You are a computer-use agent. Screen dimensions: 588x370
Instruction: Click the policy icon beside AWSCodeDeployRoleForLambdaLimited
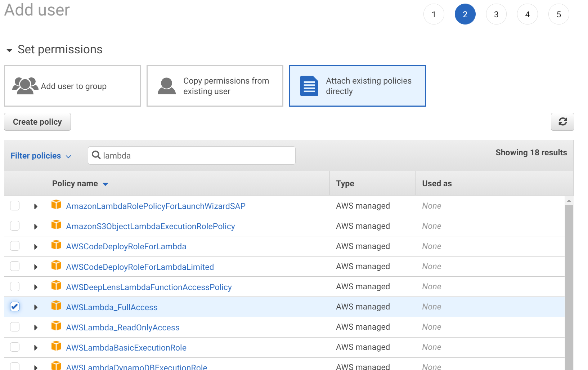(56, 266)
